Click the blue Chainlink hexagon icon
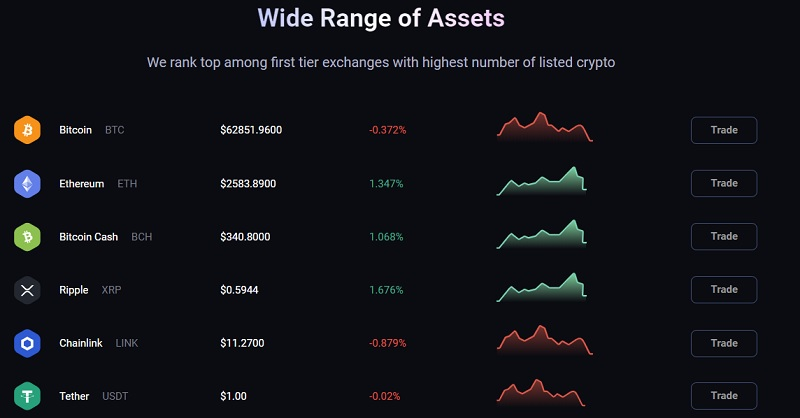The width and height of the screenshot is (800, 418). pyautogui.click(x=27, y=343)
